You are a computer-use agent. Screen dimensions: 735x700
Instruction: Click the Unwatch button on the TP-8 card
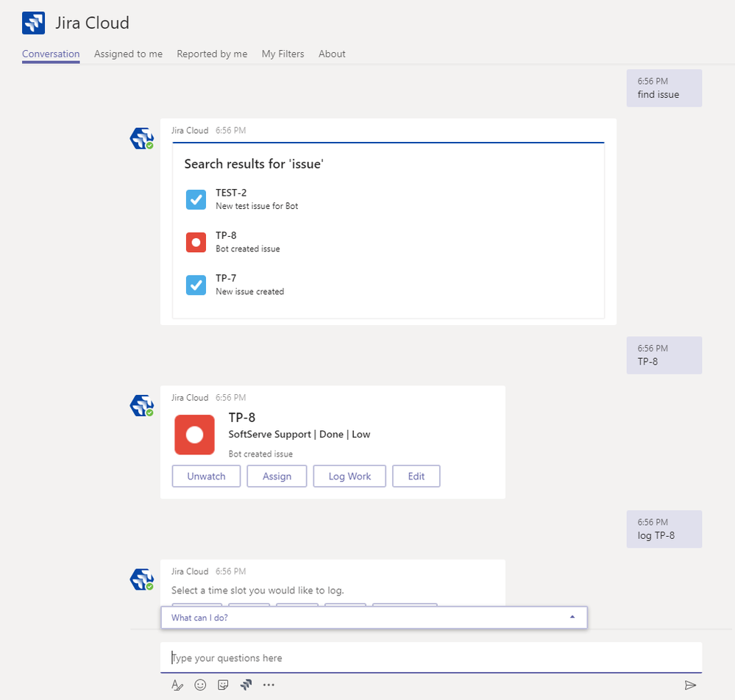(206, 476)
